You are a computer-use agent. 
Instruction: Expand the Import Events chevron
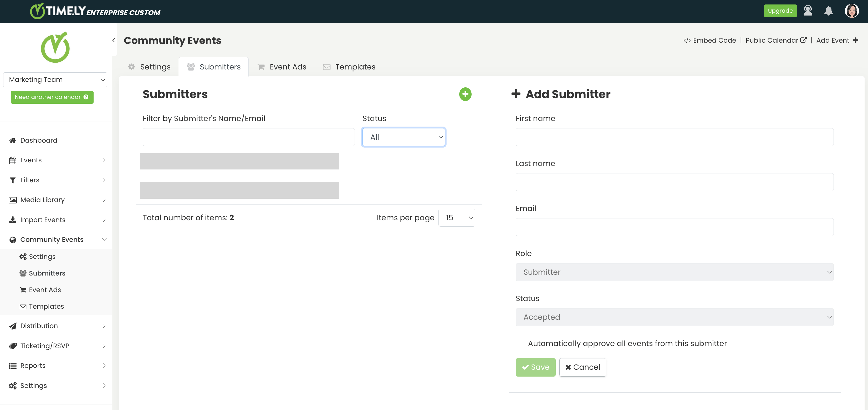pyautogui.click(x=104, y=220)
